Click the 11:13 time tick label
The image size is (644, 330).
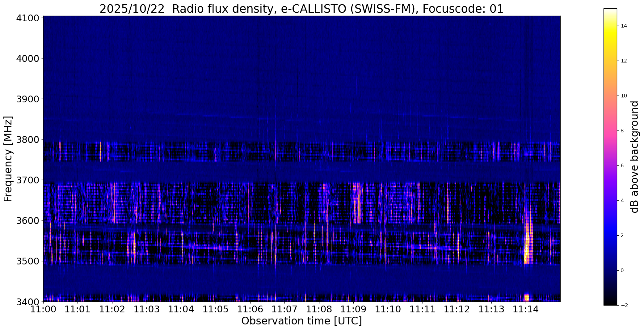[x=492, y=309]
